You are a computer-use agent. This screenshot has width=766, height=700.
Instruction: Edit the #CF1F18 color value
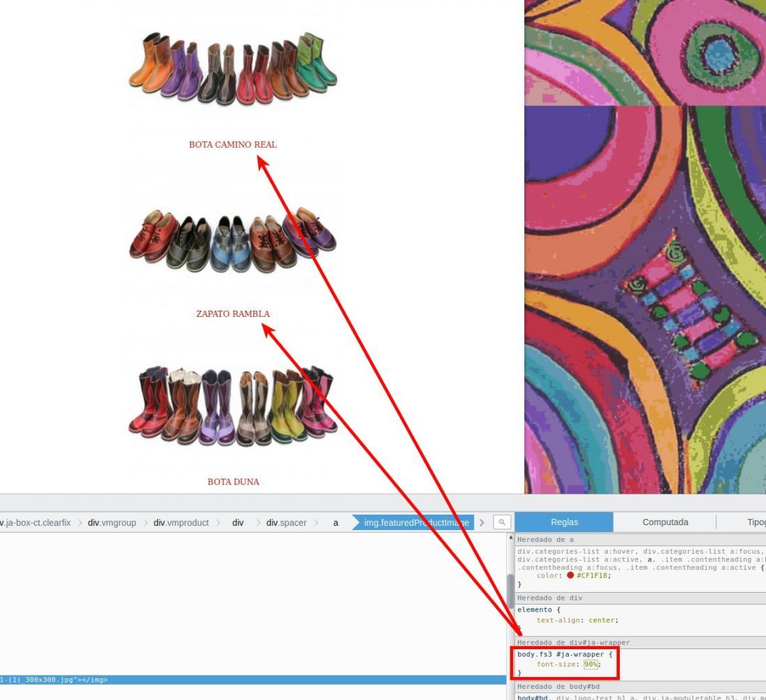(x=592, y=575)
